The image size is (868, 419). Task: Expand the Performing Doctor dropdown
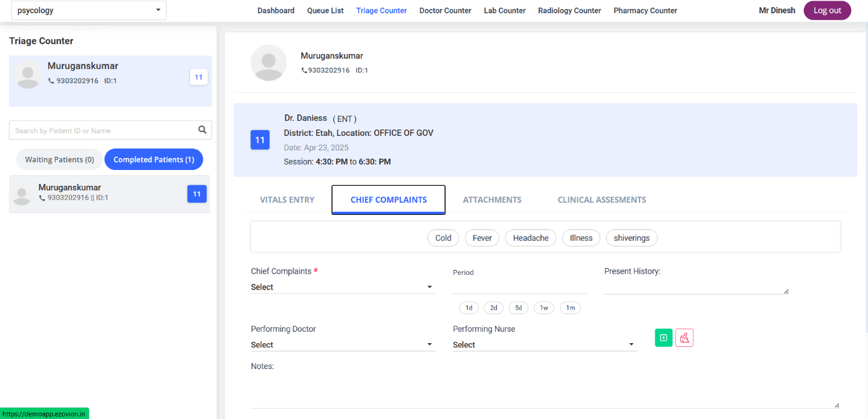[343, 345]
